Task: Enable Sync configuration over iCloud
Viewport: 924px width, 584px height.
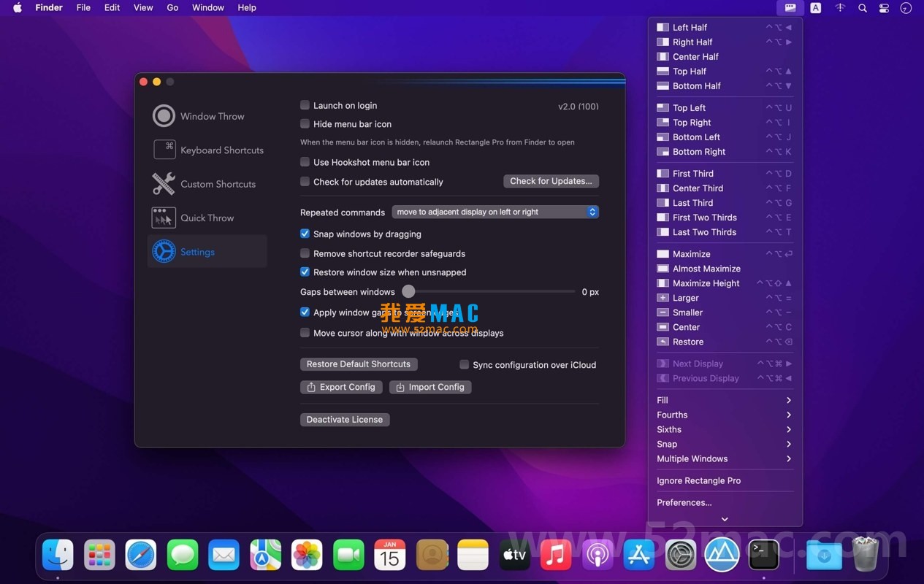Action: pyautogui.click(x=464, y=365)
